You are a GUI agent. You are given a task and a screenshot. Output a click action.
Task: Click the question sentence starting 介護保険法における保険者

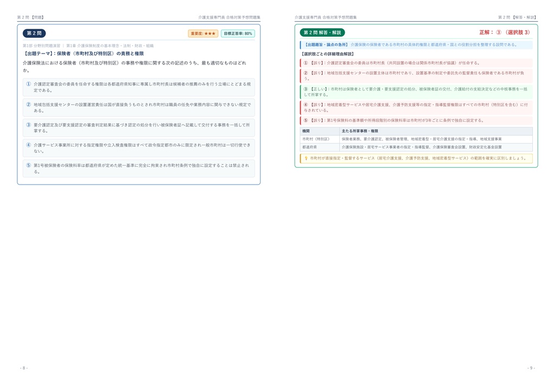coord(134,67)
